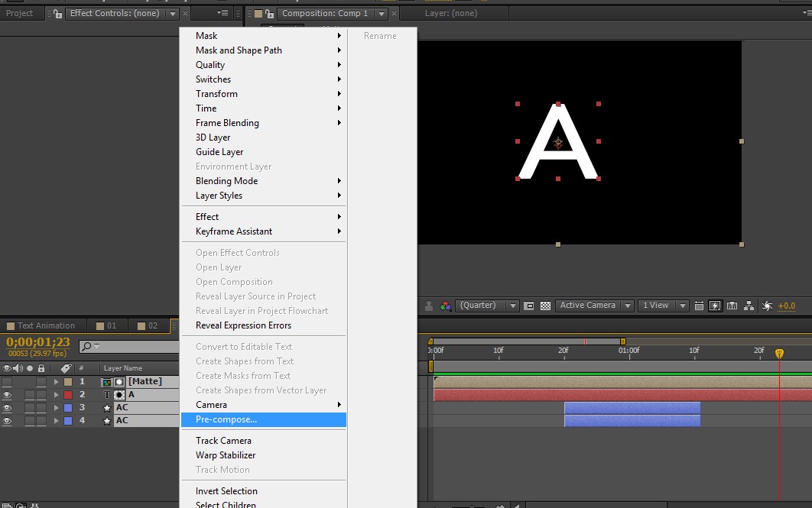Image resolution: width=812 pixels, height=508 pixels.
Task: Open the Fast Previews lightning icon
Action: point(715,306)
